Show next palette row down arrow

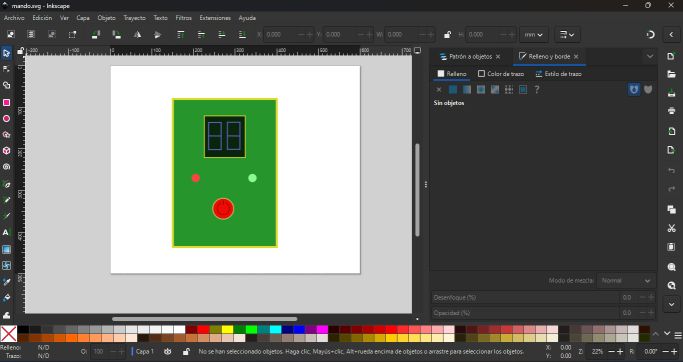pos(667,334)
